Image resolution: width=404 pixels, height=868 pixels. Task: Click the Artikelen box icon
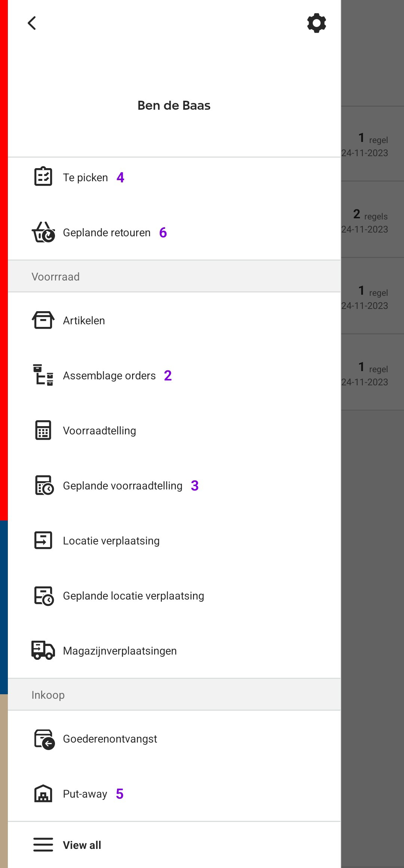[43, 320]
